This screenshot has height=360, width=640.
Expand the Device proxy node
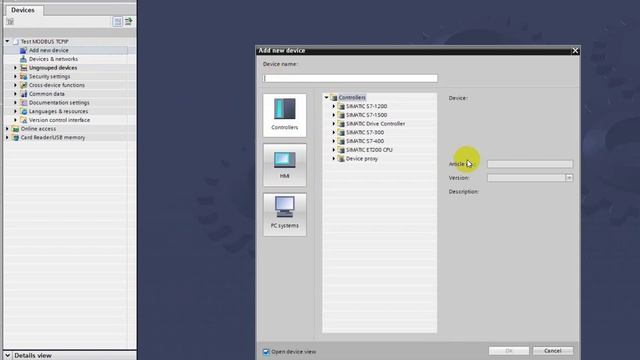tap(333, 159)
